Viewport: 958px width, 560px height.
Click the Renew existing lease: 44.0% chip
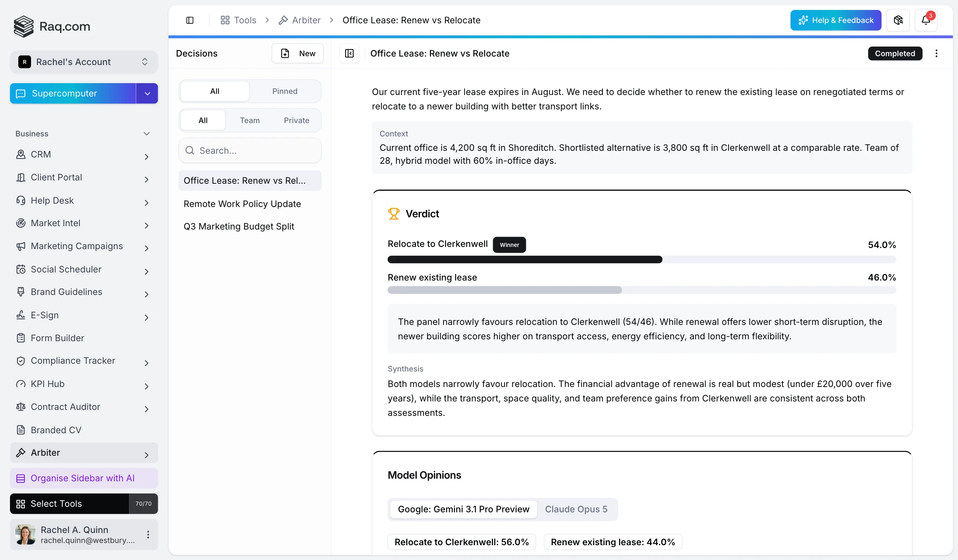pos(613,542)
